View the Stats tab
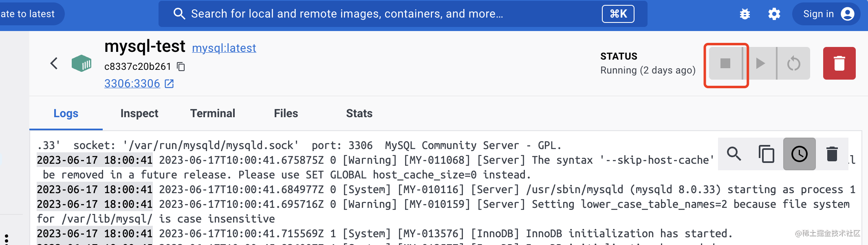 359,114
